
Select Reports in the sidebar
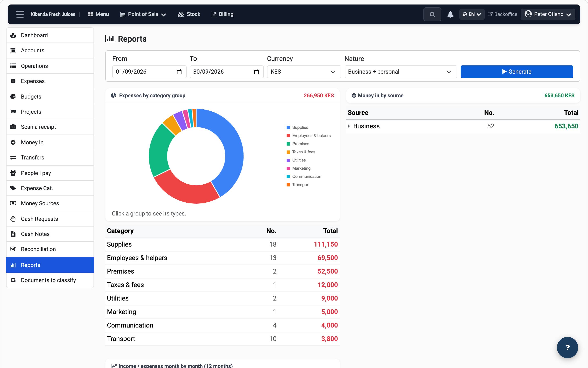point(50,265)
